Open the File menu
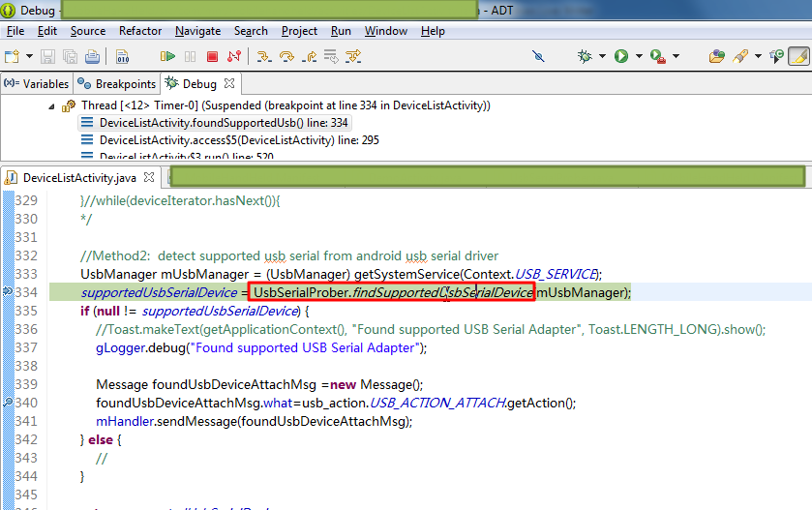The height and width of the screenshot is (510, 812). coord(15,31)
